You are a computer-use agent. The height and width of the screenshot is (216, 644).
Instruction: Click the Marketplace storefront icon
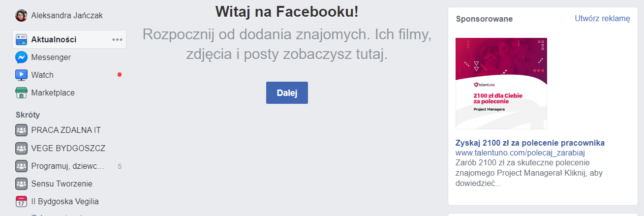[x=21, y=93]
